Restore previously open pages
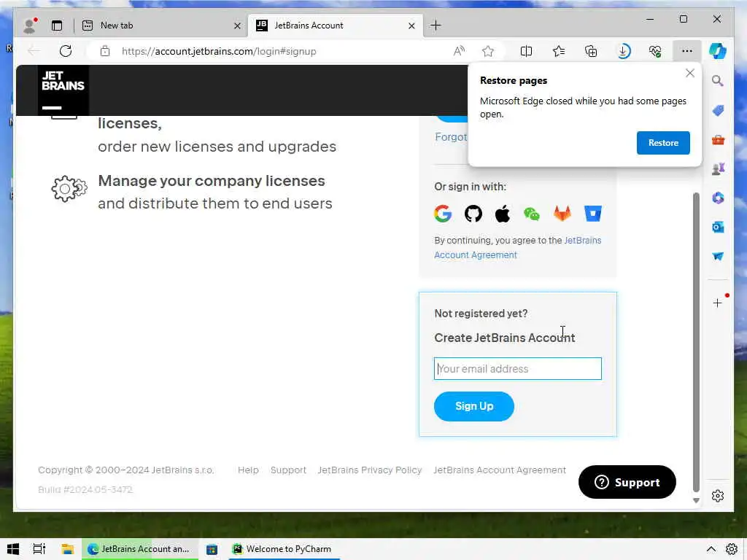The width and height of the screenshot is (747, 560). click(x=663, y=143)
